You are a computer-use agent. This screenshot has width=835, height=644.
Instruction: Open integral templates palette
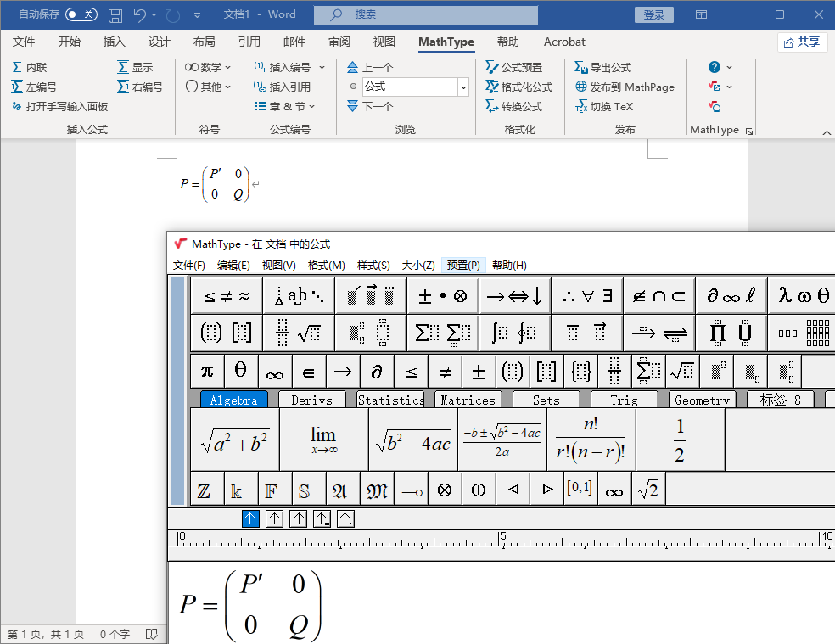(514, 333)
